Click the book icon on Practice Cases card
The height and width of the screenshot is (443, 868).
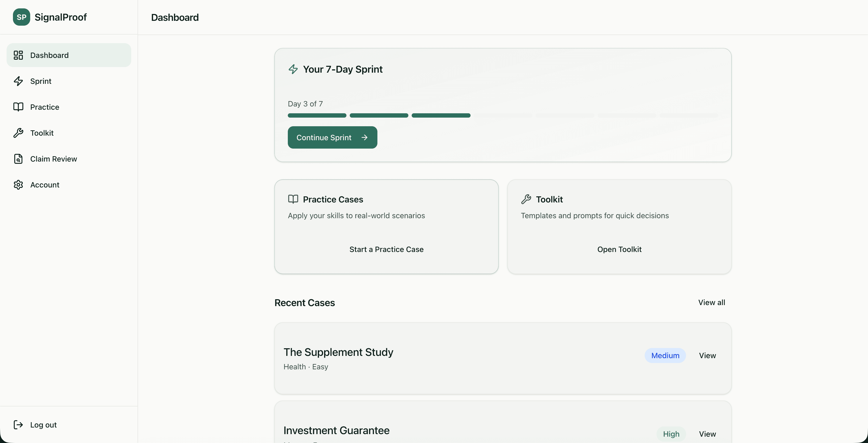coord(293,199)
